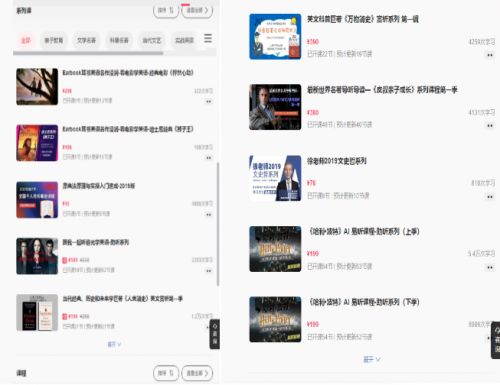Open more icon for 哈利·波特（上季）course
This screenshot has height=385, width=500.
(490, 267)
